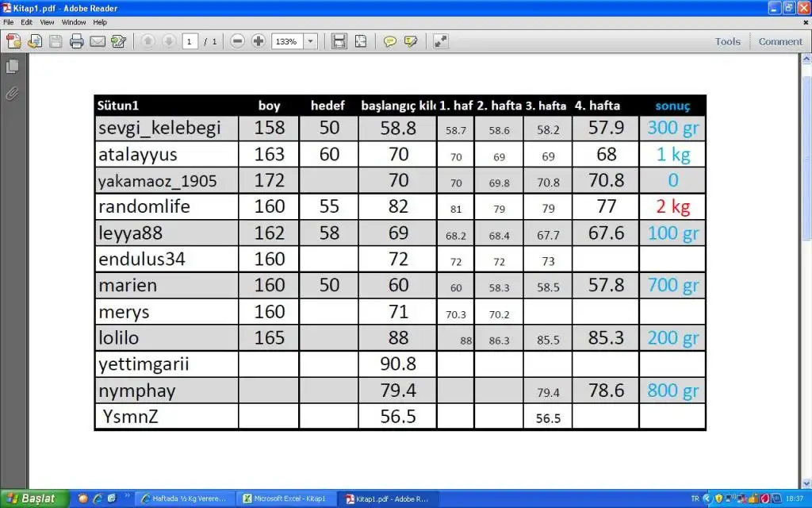Select the highlight text tool
This screenshot has width=812, height=508.
(410, 41)
